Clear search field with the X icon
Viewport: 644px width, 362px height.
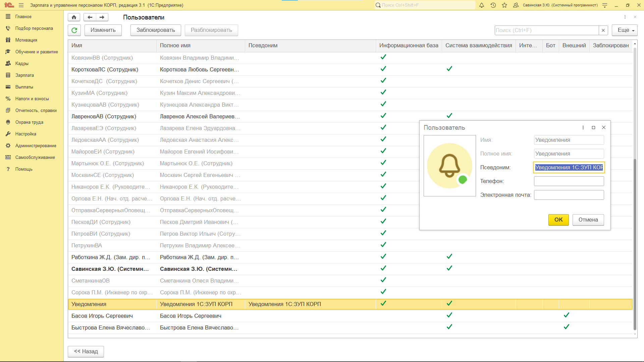tap(603, 30)
